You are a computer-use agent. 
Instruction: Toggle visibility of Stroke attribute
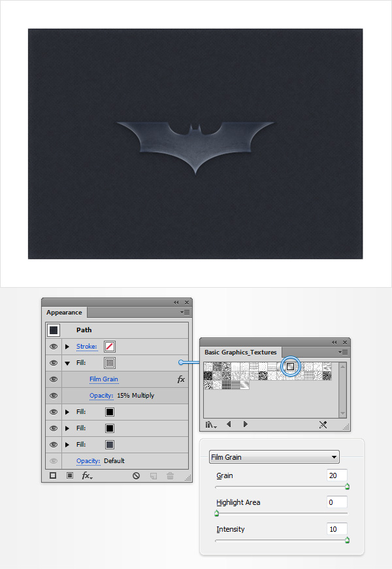tap(54, 347)
